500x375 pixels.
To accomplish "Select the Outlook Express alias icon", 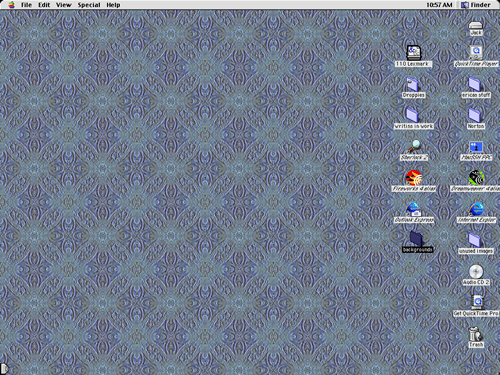I will coord(413,209).
